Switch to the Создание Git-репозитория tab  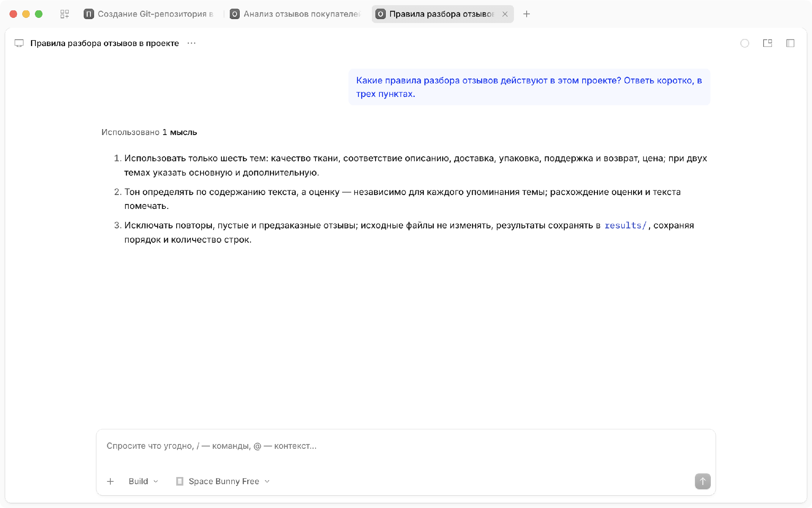pyautogui.click(x=149, y=14)
